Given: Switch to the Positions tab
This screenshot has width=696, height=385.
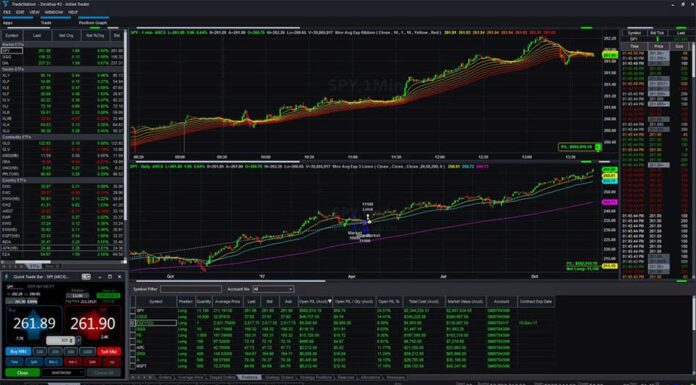Looking at the screenshot, I should 249,377.
